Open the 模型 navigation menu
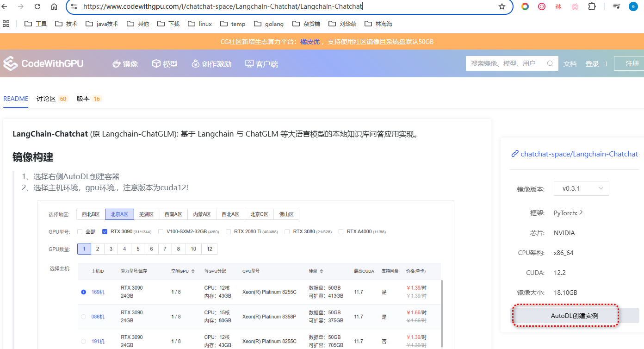 pyautogui.click(x=165, y=64)
